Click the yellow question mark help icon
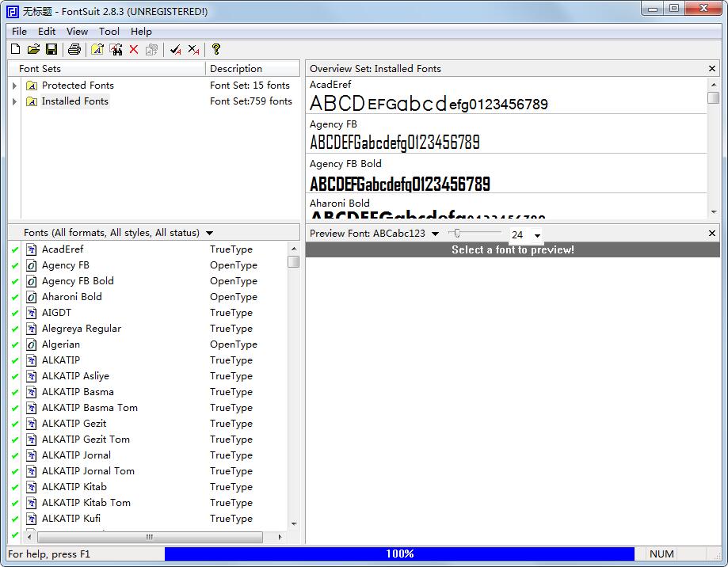The image size is (728, 567). pos(215,50)
